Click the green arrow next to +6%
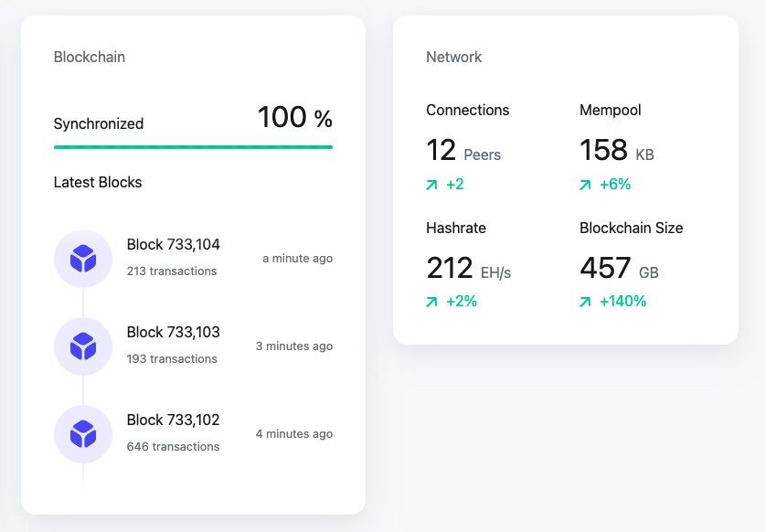Viewport: 766px width, 532px height. (x=585, y=185)
